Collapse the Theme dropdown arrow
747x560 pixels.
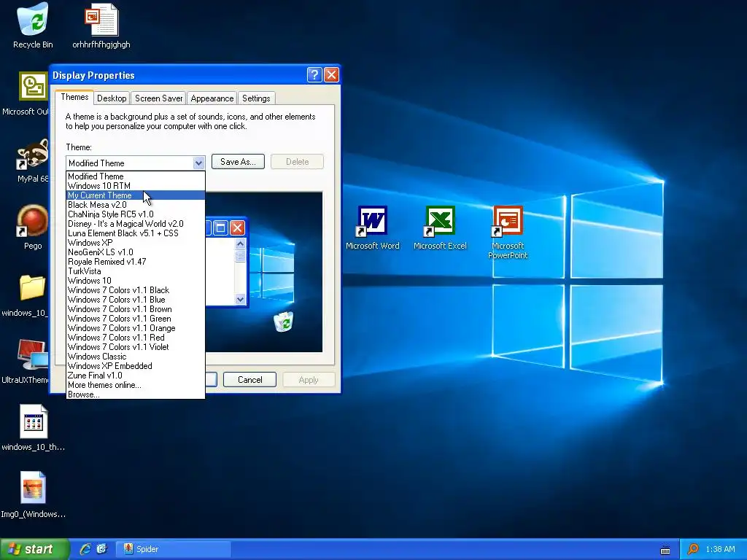[198, 163]
